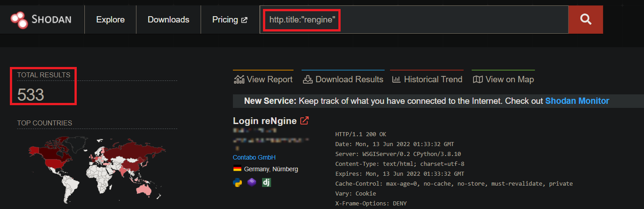
Task: Click the View on Map icon
Action: coord(478,80)
